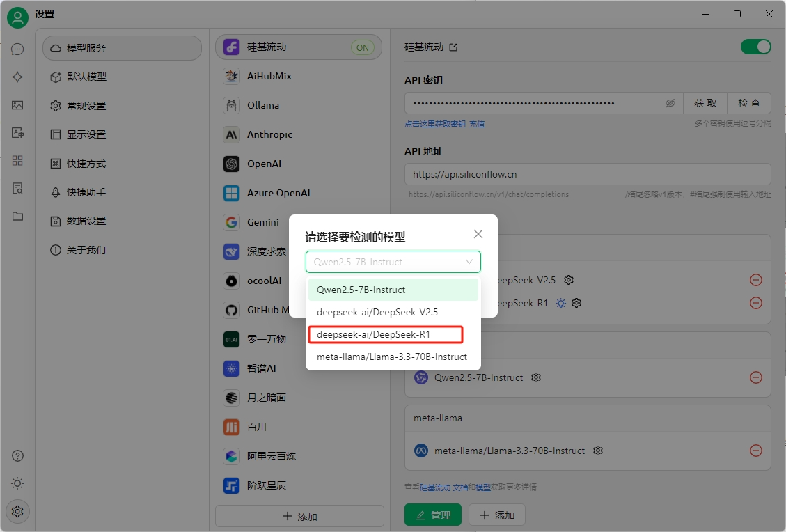Image resolution: width=786 pixels, height=532 pixels.
Task: Choose Qwen2.5-7B-Instruct in the dropdown list
Action: pyautogui.click(x=393, y=290)
